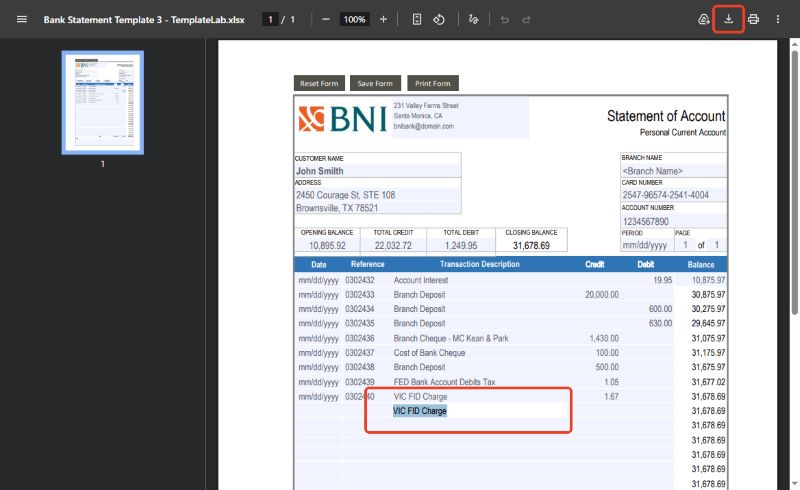800x490 pixels.
Task: Click card number 2547-96574-2541-4004
Action: (x=673, y=195)
